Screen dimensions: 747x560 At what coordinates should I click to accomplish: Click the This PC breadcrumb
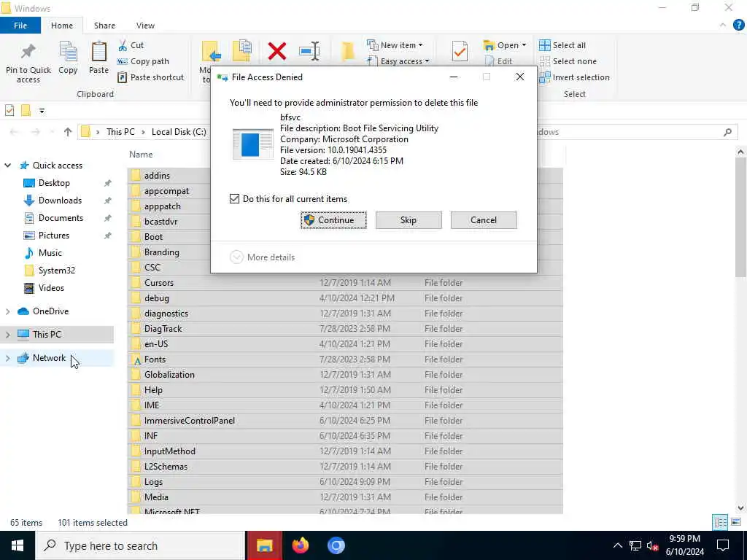click(120, 132)
